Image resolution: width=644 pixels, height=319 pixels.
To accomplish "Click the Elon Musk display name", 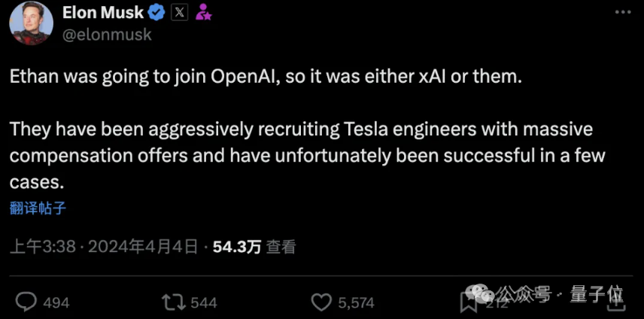I will point(103,13).
